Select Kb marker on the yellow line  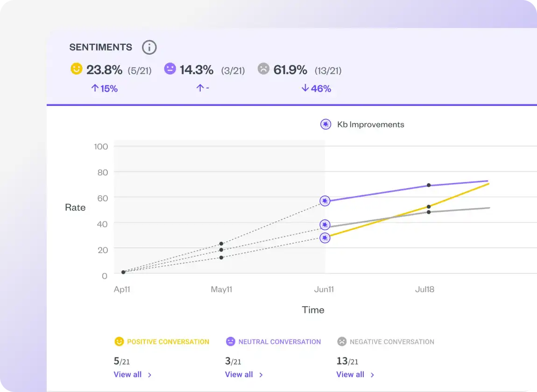click(x=325, y=238)
